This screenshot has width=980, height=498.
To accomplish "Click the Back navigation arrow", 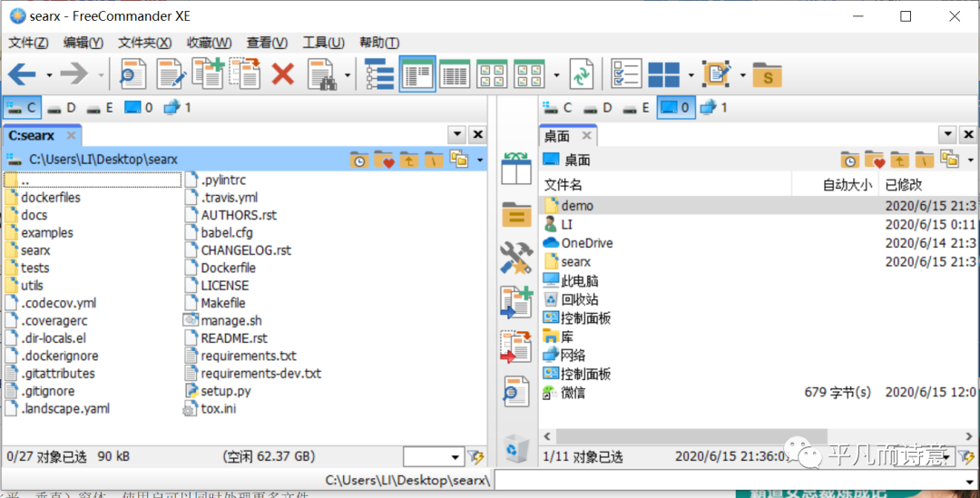I will (22, 74).
